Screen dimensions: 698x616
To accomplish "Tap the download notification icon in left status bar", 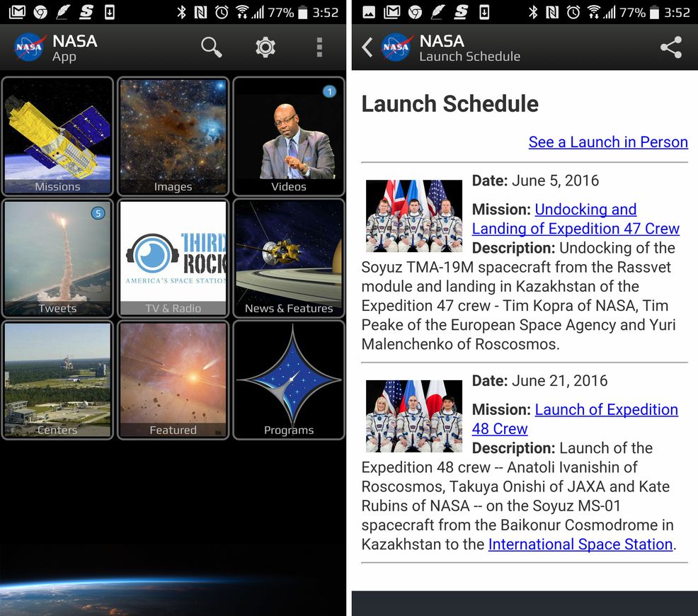I will (x=110, y=12).
